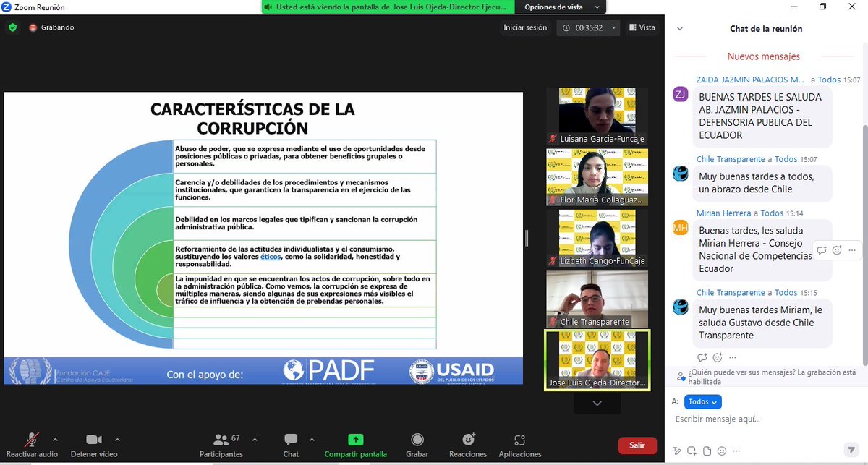The image size is (868, 465).
Task: Add reaction to Mirian Herrera's message
Action: (837, 250)
